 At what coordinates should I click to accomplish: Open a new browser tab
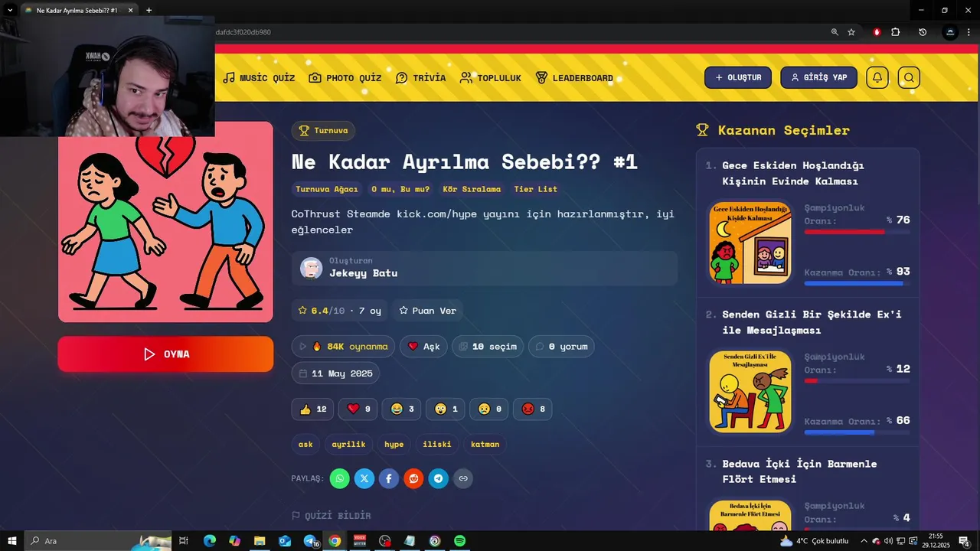point(149,10)
